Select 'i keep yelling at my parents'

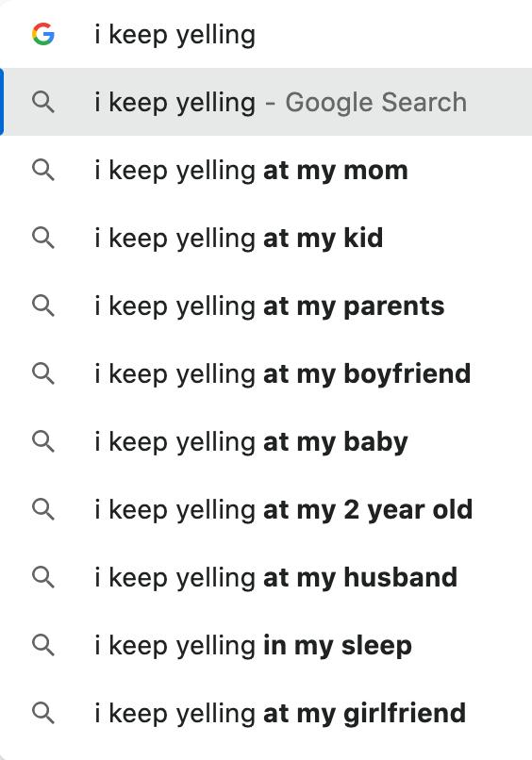click(x=266, y=306)
